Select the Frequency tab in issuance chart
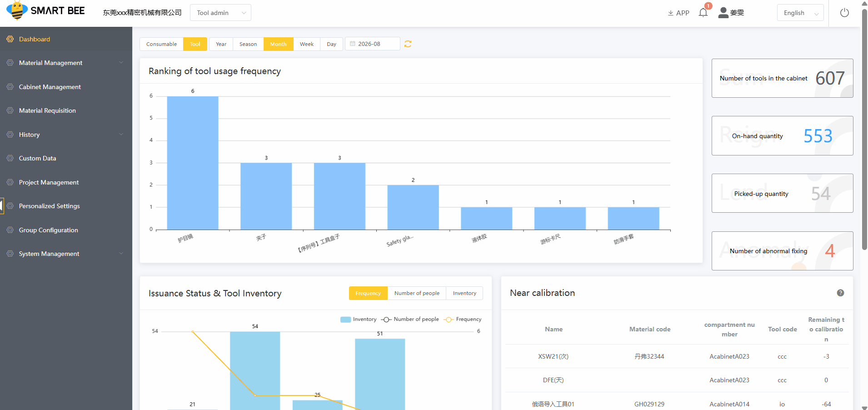 368,293
